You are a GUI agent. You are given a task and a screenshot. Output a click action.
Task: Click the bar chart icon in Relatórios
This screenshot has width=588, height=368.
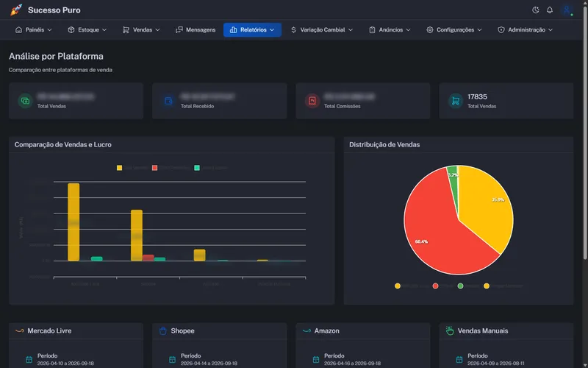pyautogui.click(x=233, y=29)
